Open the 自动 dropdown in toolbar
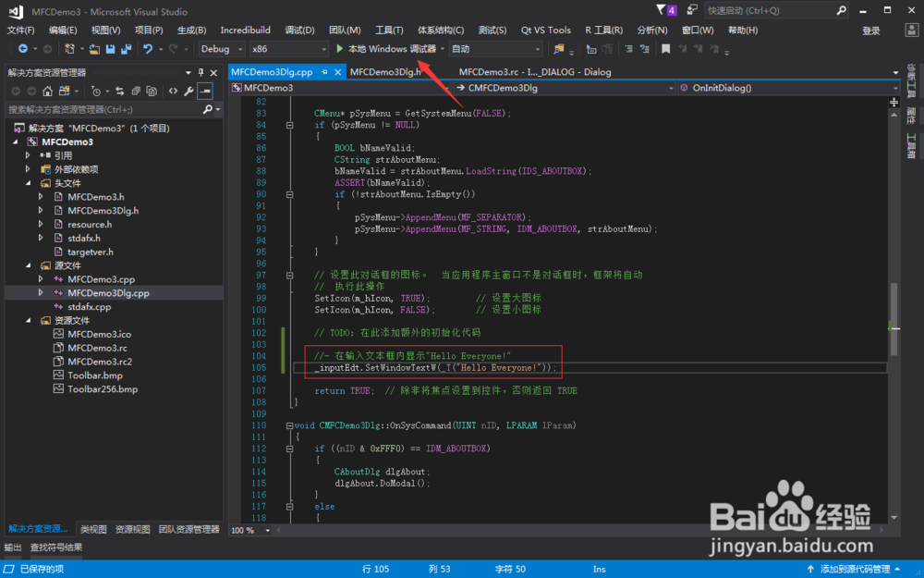924x578 pixels. tap(495, 49)
